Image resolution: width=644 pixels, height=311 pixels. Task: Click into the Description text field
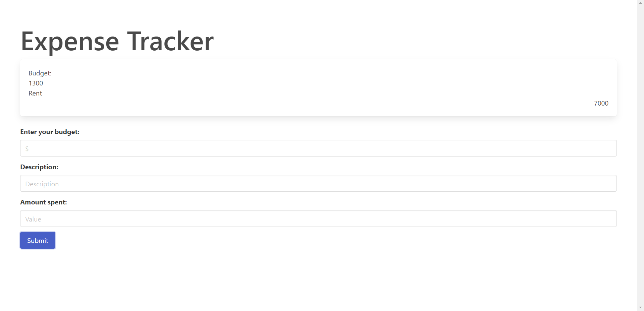point(318,183)
